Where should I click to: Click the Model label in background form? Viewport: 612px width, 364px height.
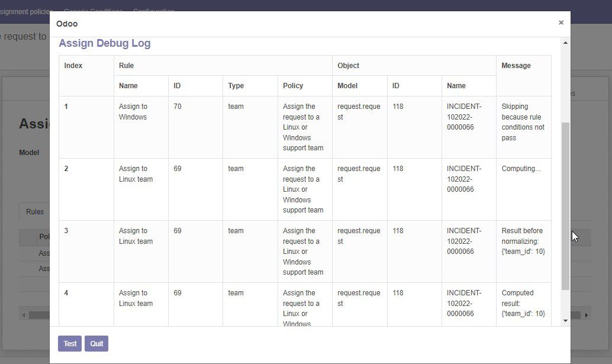pyautogui.click(x=29, y=153)
